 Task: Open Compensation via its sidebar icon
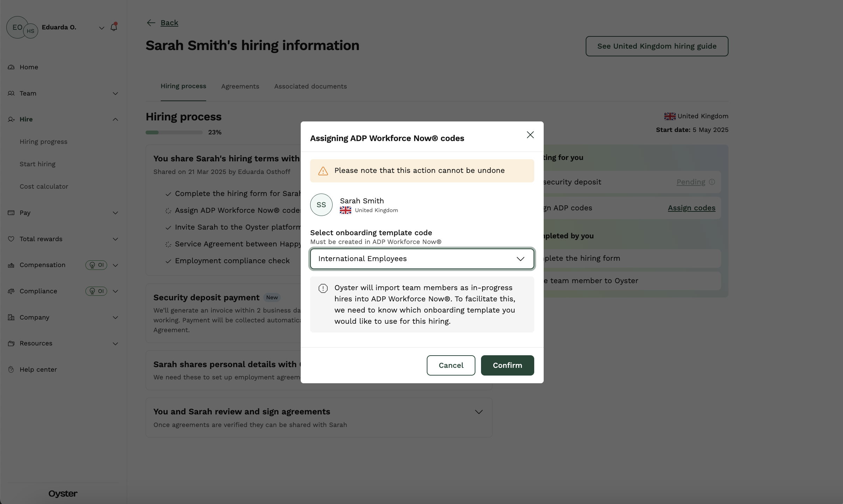pyautogui.click(x=11, y=265)
